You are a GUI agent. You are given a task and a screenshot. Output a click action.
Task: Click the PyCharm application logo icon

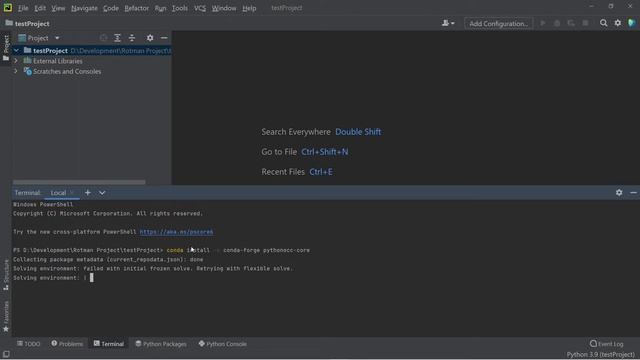(x=7, y=8)
